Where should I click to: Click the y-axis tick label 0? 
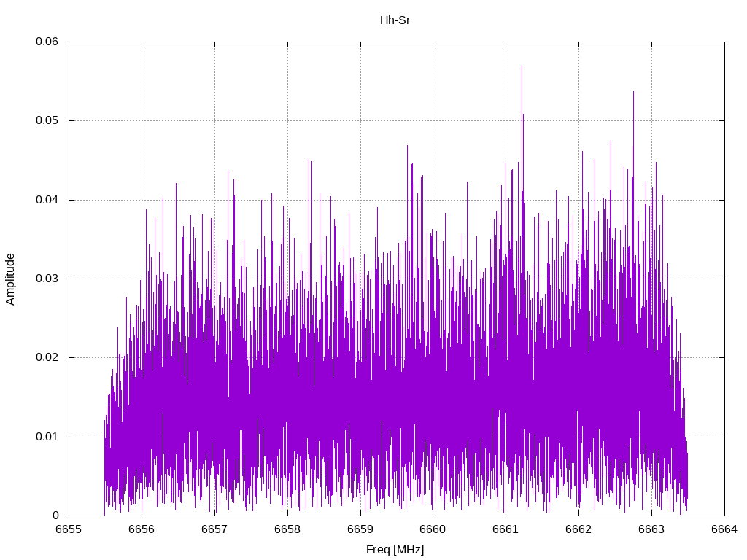click(x=55, y=516)
